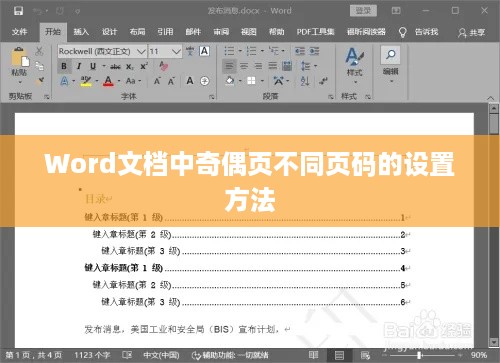Click the 中文(中国) language indicator
The width and height of the screenshot is (500, 363).
161,355
